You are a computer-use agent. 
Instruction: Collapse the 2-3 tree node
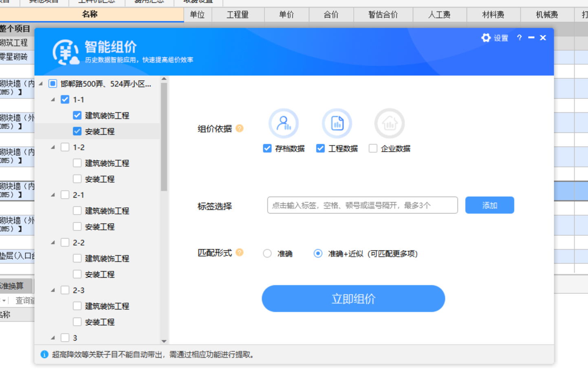click(x=53, y=290)
